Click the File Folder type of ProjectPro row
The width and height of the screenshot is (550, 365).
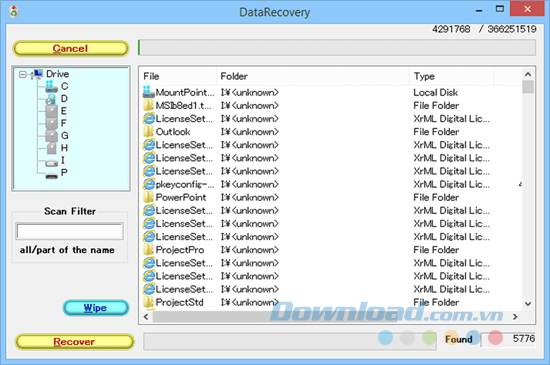click(x=436, y=250)
